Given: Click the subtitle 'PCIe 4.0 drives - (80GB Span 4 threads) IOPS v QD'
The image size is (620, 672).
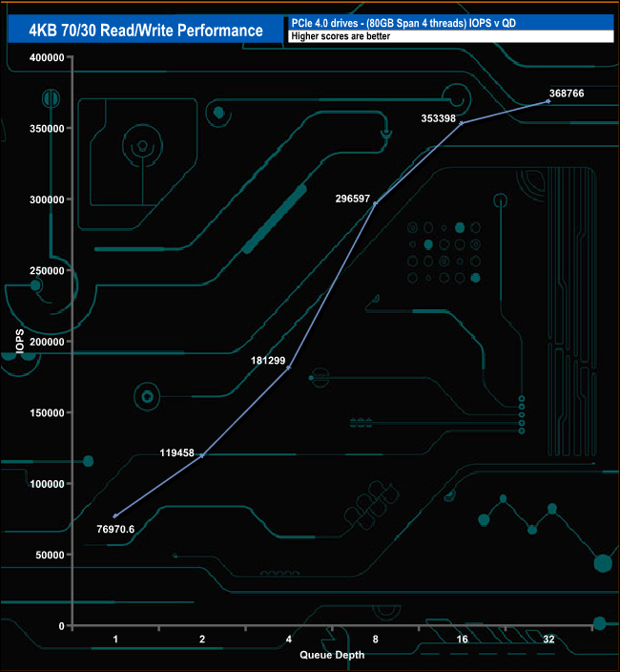Looking at the screenshot, I should coord(403,23).
